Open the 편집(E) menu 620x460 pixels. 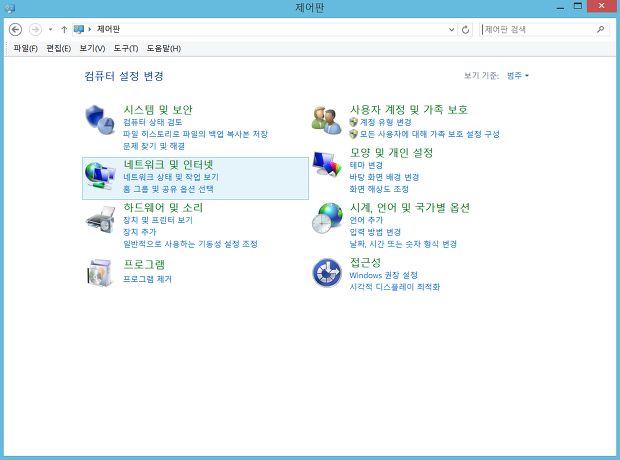point(59,48)
